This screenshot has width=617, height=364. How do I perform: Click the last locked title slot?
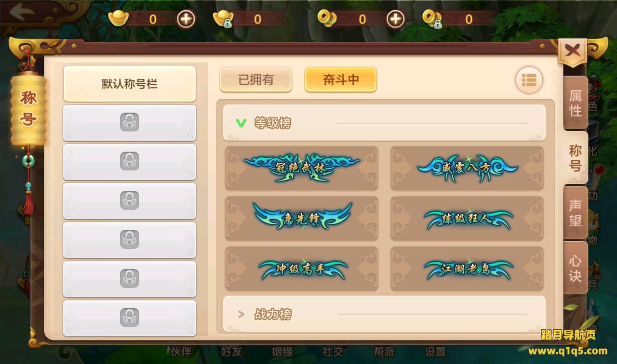(130, 318)
